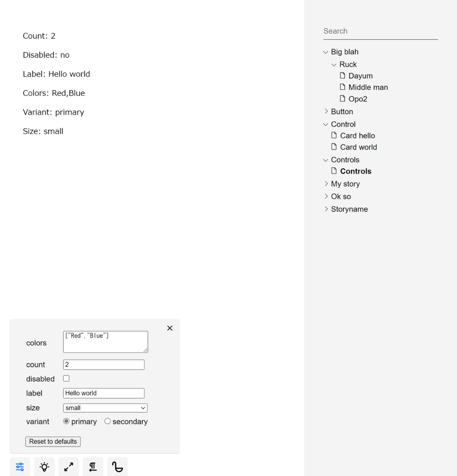Collapse the Big blah group

pos(341,52)
